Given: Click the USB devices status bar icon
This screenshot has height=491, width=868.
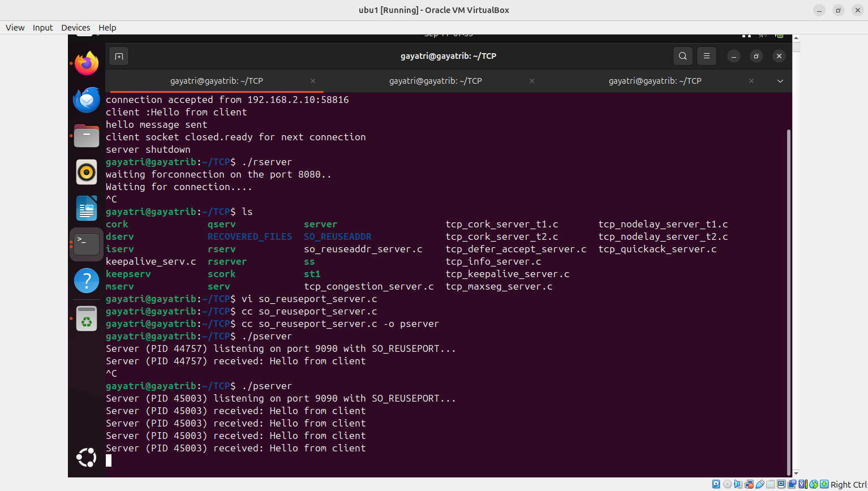Looking at the screenshot, I should coord(760,484).
